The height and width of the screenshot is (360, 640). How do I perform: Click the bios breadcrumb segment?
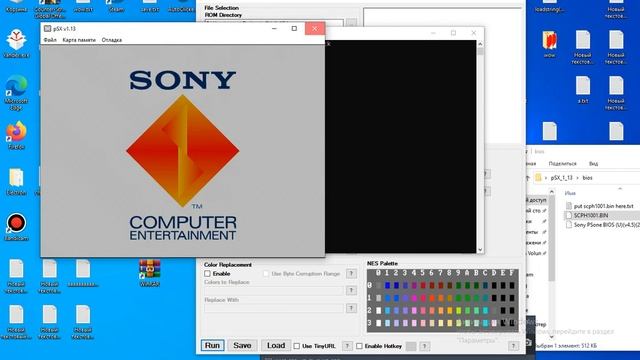point(587,178)
